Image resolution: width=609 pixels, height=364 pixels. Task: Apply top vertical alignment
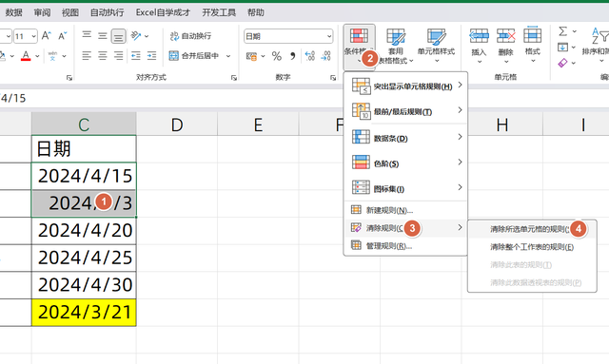click(x=87, y=36)
